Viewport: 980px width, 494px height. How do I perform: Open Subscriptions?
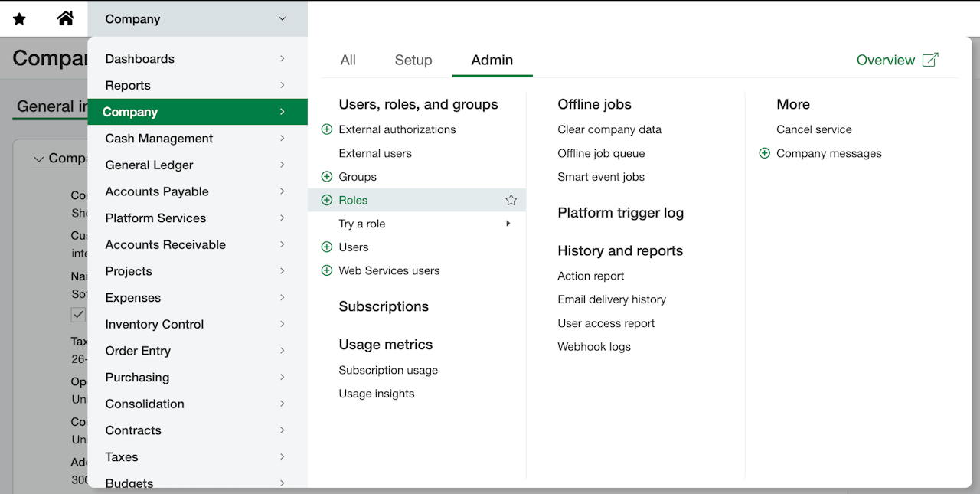(x=384, y=306)
